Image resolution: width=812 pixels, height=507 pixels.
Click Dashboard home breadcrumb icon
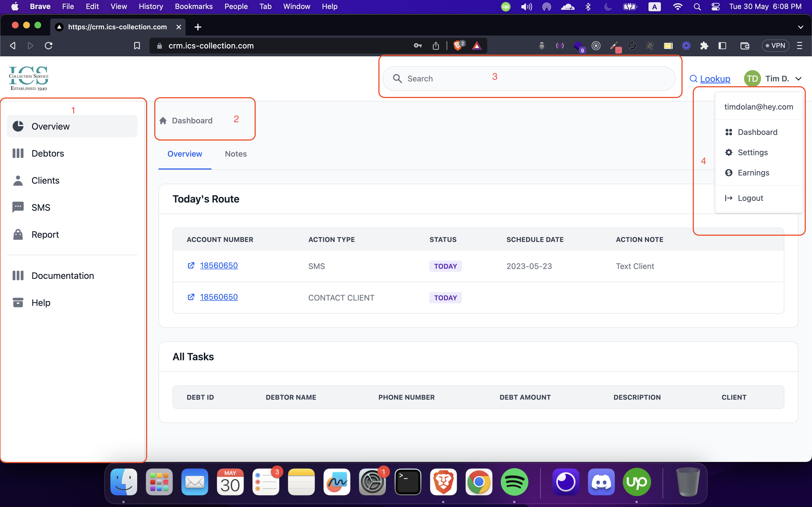pos(163,121)
